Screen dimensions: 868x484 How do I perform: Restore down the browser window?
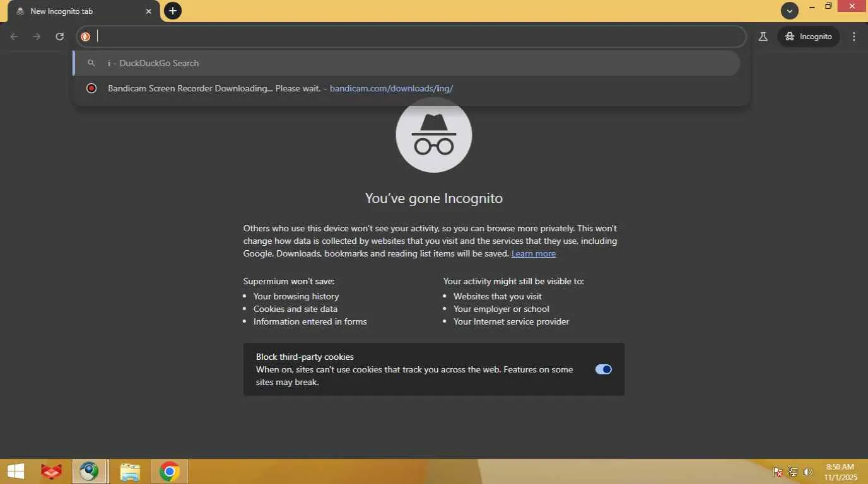pos(828,7)
